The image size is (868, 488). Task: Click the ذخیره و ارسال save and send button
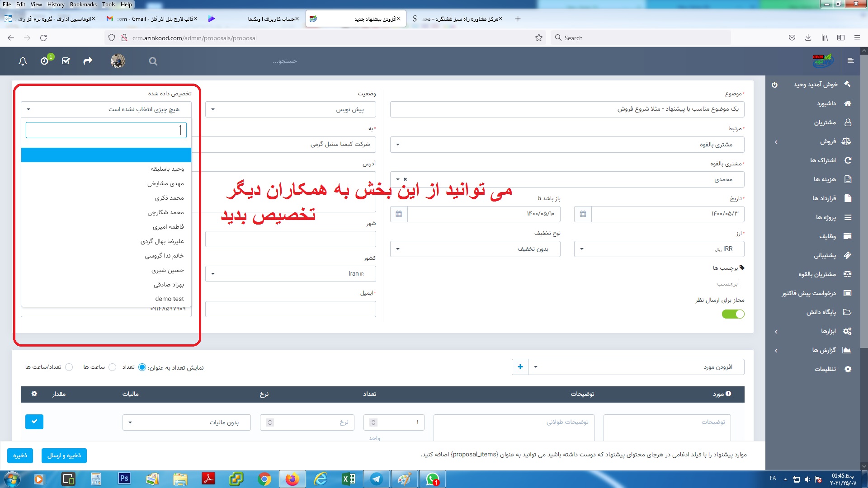coord(64,455)
